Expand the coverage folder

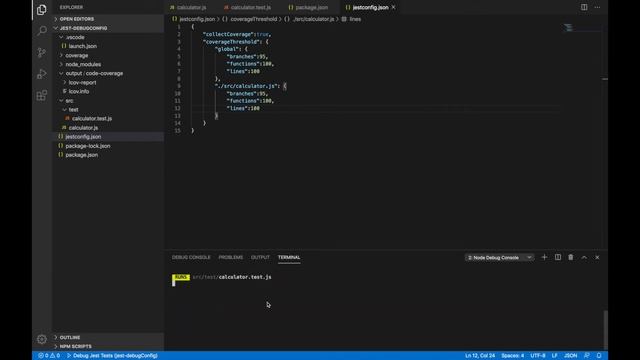coord(108,55)
